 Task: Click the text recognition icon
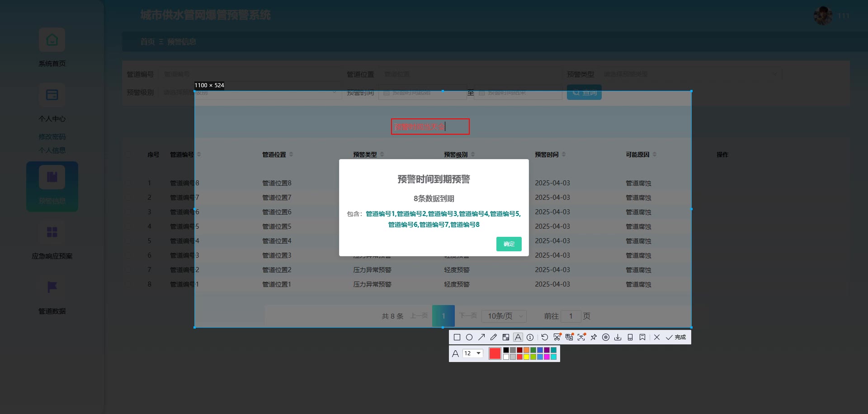tap(581, 337)
